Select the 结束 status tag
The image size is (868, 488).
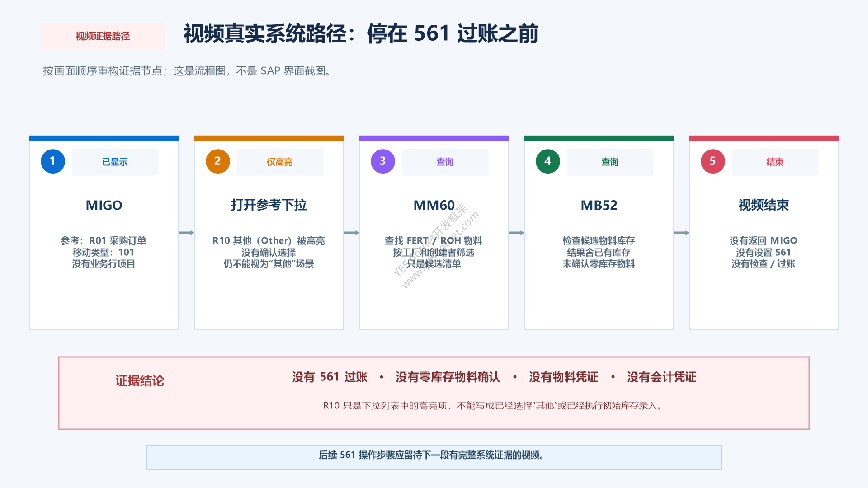click(775, 162)
